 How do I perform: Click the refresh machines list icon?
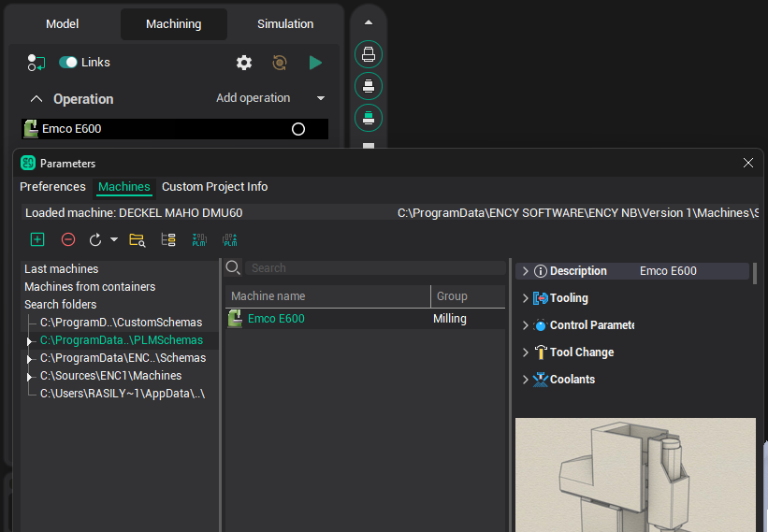(x=95, y=239)
